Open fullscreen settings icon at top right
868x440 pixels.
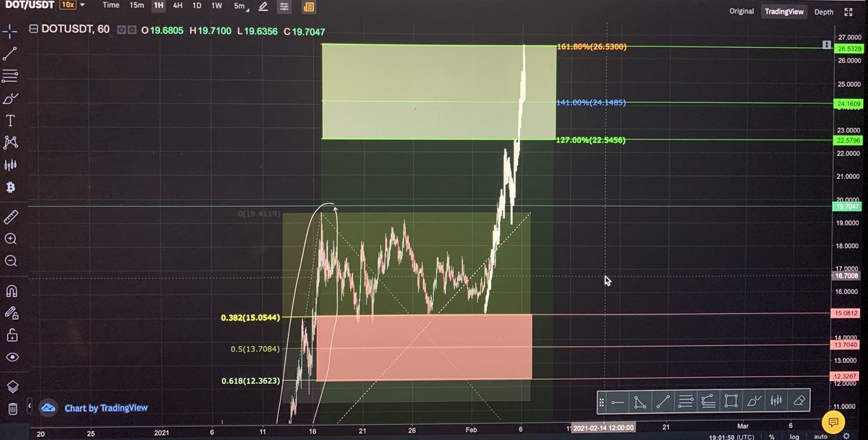click(847, 12)
